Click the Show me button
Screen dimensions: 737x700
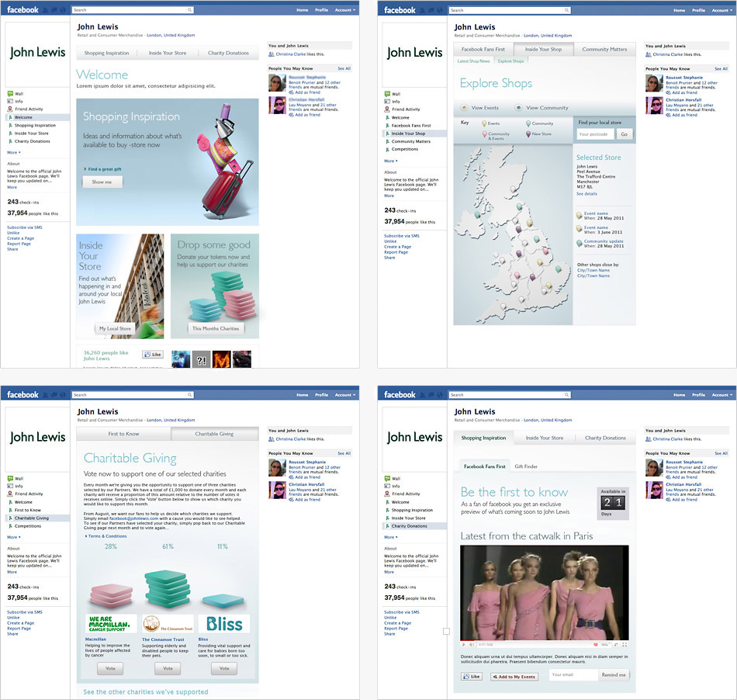[x=102, y=182]
